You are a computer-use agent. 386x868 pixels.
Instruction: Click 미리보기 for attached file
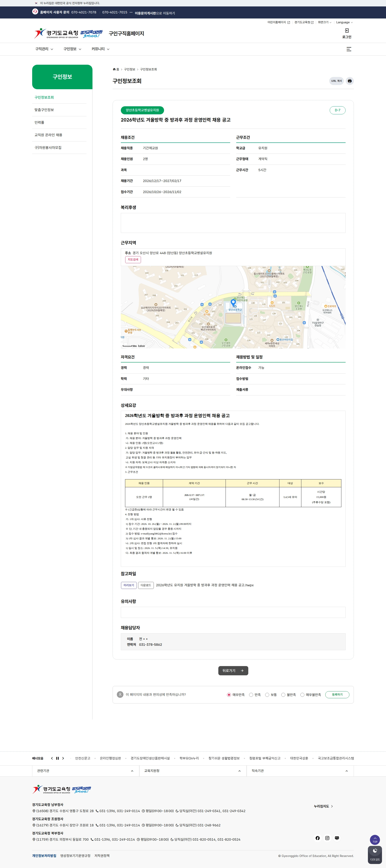pos(129,585)
